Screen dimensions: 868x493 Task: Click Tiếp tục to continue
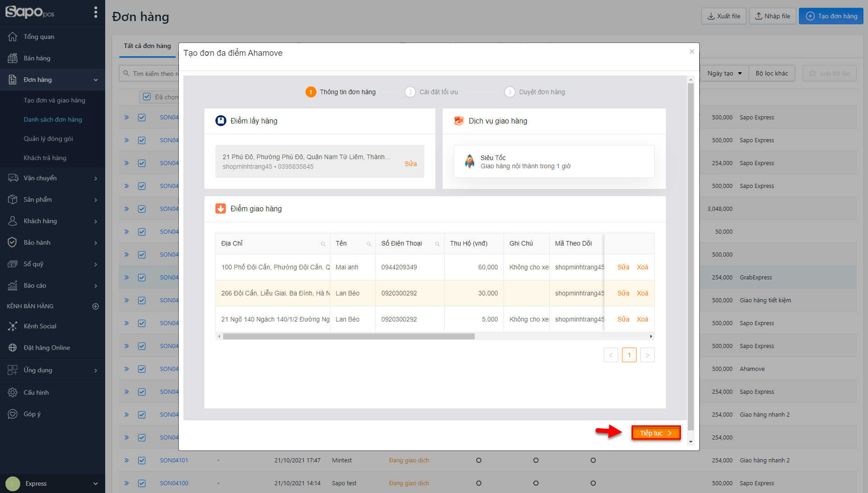click(x=656, y=433)
